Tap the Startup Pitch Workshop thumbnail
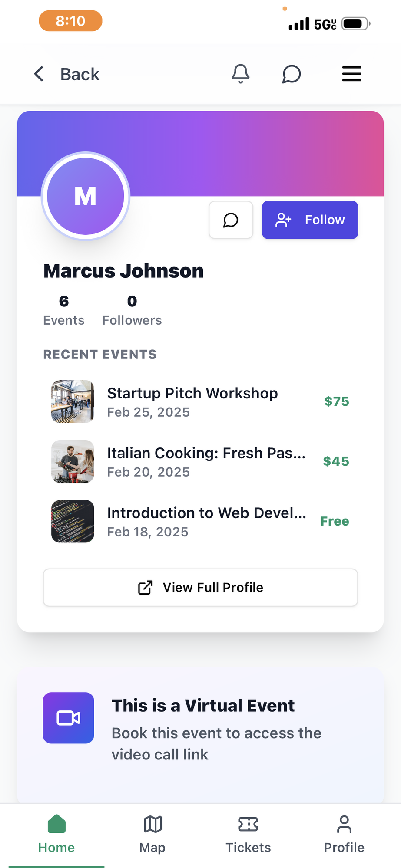Screen dimensions: 401x868 [x=73, y=401]
